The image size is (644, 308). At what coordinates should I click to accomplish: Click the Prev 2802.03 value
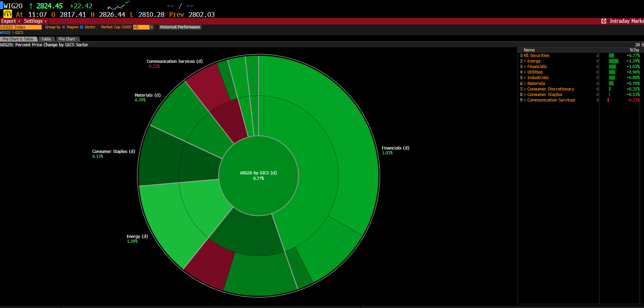(x=192, y=15)
